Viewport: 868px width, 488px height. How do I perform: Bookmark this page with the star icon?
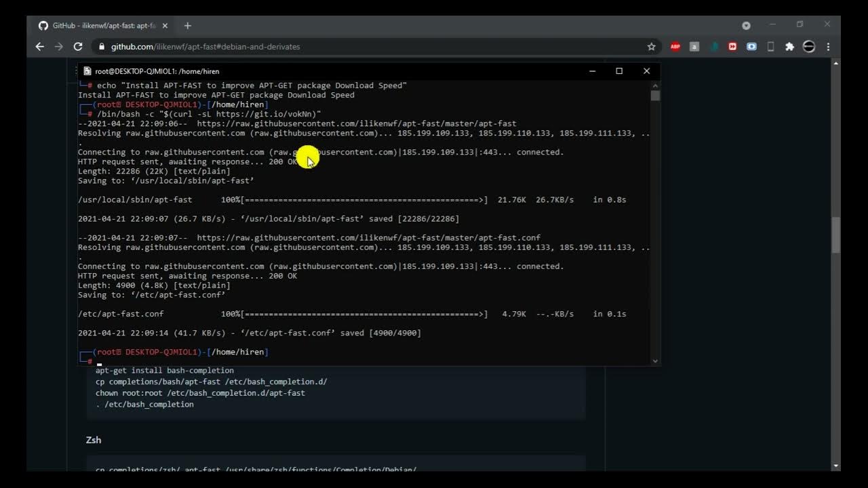click(x=651, y=47)
